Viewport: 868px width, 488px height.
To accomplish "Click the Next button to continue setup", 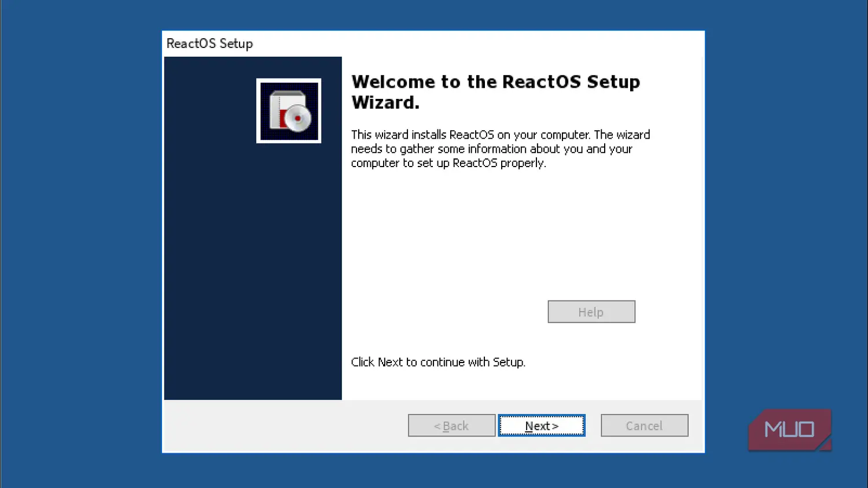I will [542, 426].
